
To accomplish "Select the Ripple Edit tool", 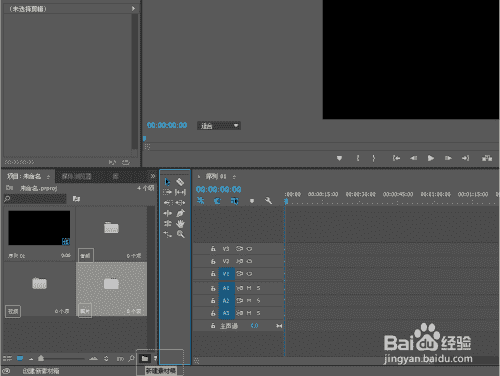I will (x=168, y=213).
